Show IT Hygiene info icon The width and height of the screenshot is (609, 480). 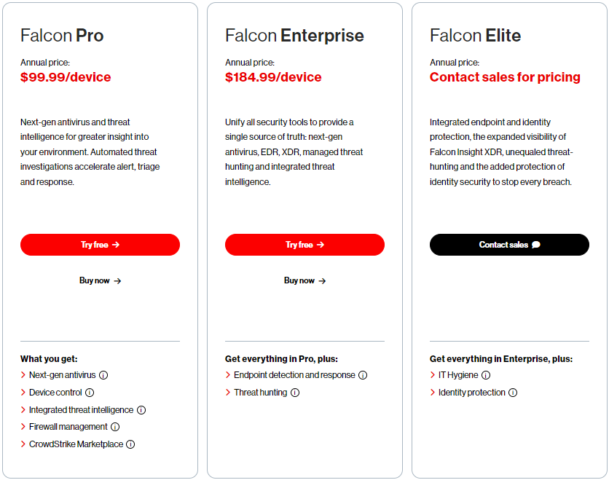coord(486,375)
